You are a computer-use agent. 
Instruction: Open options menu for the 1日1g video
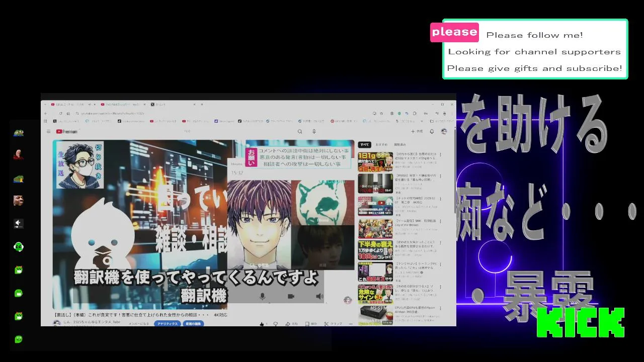441,155
